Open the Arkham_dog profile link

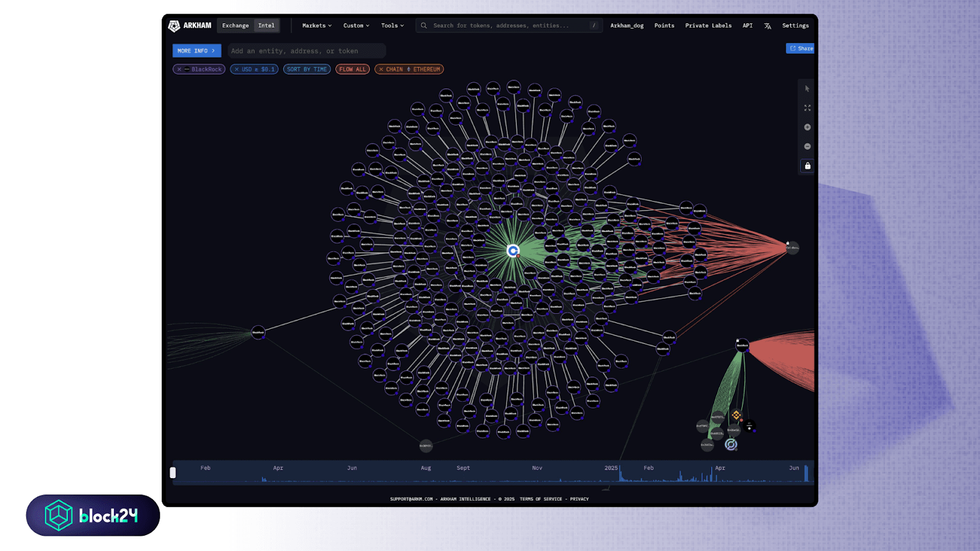[627, 26]
